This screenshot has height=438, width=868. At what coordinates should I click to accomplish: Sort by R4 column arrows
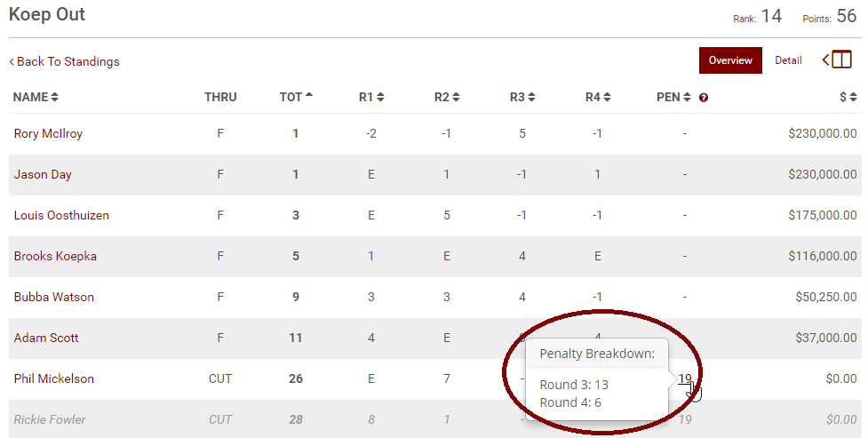607,97
